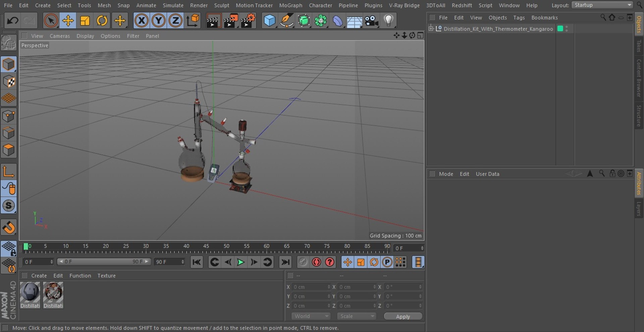Switch to the Layers side tab
This screenshot has width=644, height=332.
coord(639,208)
